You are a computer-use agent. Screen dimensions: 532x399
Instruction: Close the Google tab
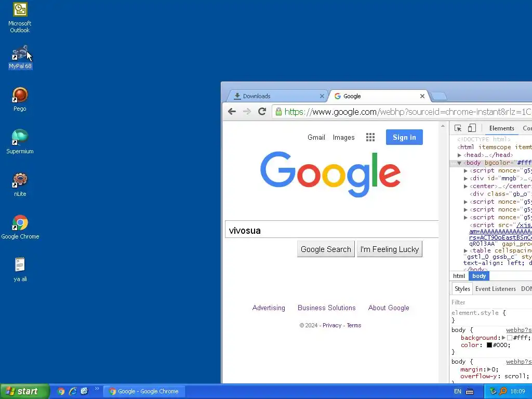pyautogui.click(x=422, y=96)
